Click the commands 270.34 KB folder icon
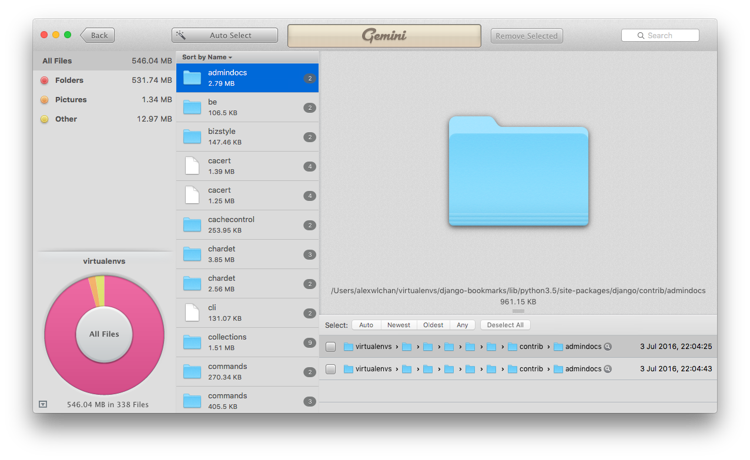The width and height of the screenshot is (750, 460). (192, 372)
